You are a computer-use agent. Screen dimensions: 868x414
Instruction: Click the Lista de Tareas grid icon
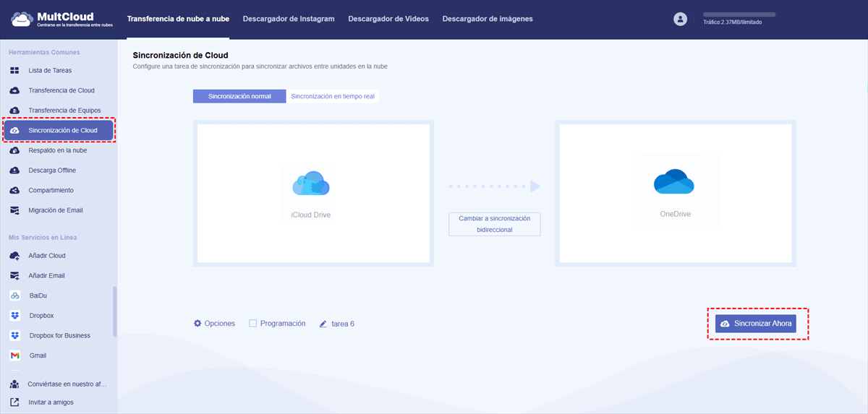(14, 71)
